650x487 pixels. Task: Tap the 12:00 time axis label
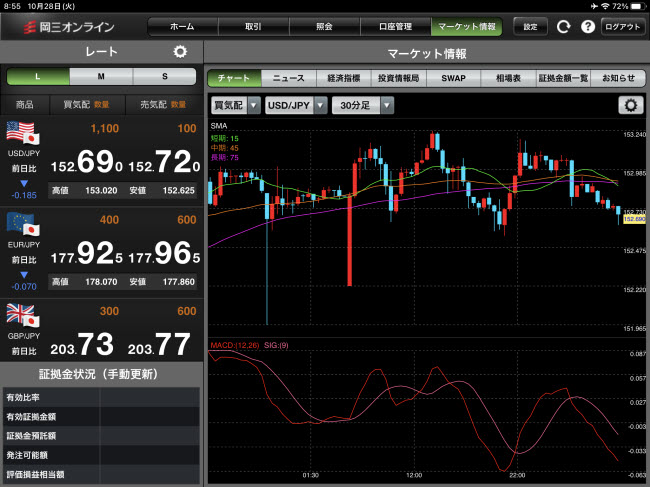(414, 475)
